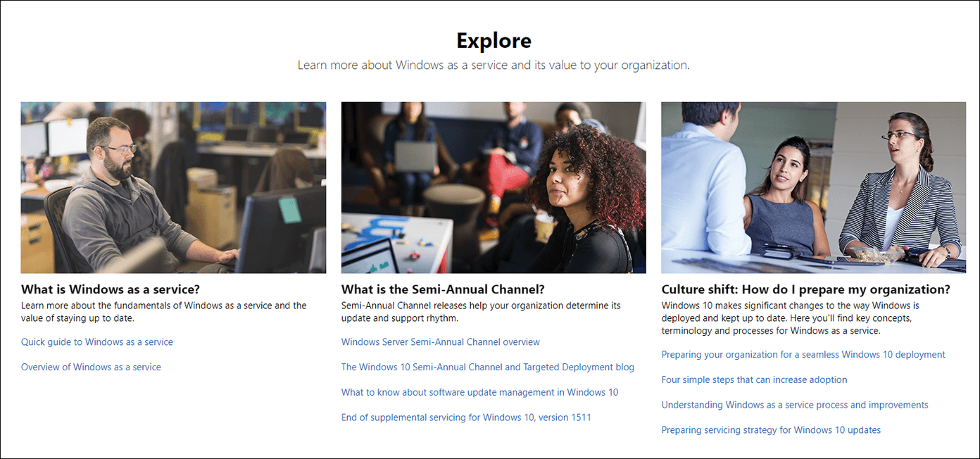This screenshot has height=459, width=980.
Task: Click the 'Explore' page heading
Action: (494, 41)
